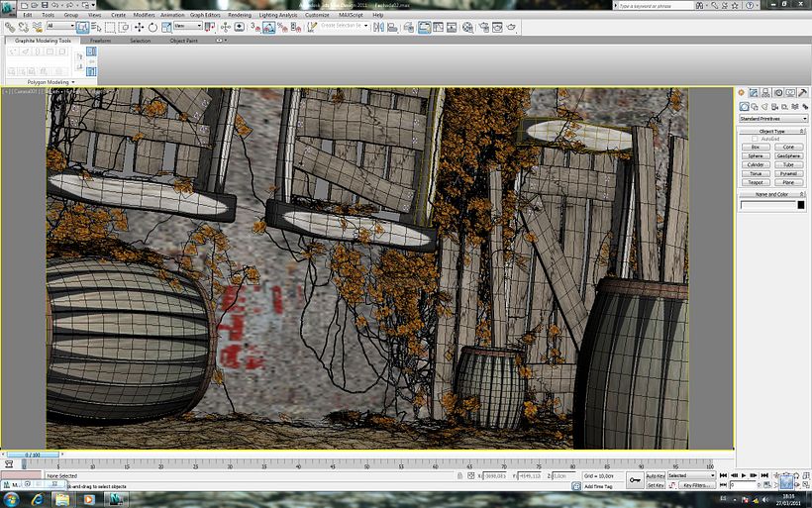
Task: Open the Modifiers menu
Action: click(144, 16)
